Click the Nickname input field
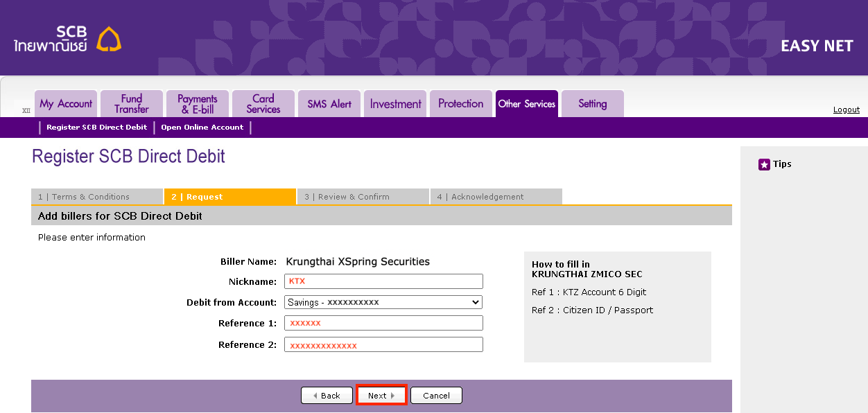The image size is (868, 413). [x=383, y=281]
